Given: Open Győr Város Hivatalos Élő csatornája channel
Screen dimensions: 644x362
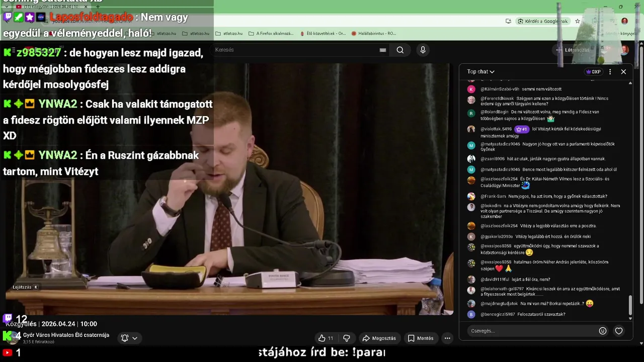Looking at the screenshot, I should pos(66,335).
